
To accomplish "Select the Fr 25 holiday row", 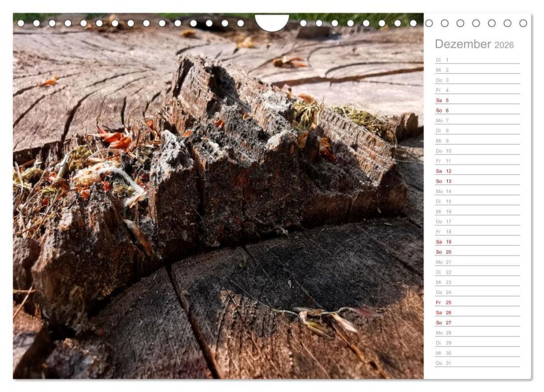I will point(477,302).
